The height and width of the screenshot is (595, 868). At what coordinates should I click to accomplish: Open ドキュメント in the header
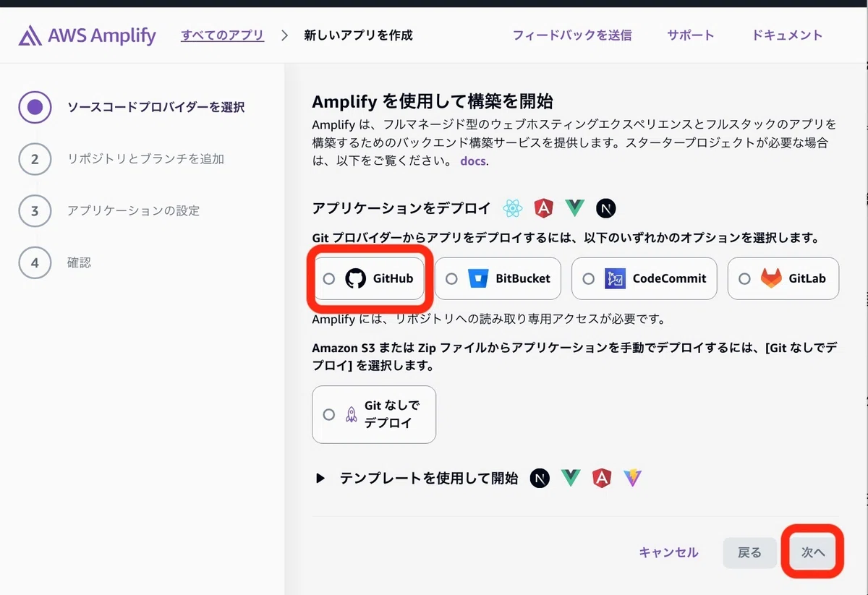[x=787, y=35]
